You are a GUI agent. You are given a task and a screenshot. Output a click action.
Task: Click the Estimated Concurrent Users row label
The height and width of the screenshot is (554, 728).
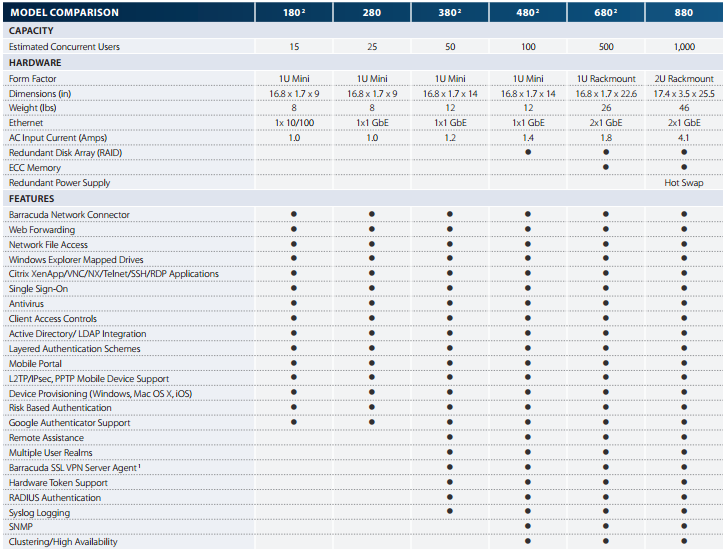tap(64, 47)
